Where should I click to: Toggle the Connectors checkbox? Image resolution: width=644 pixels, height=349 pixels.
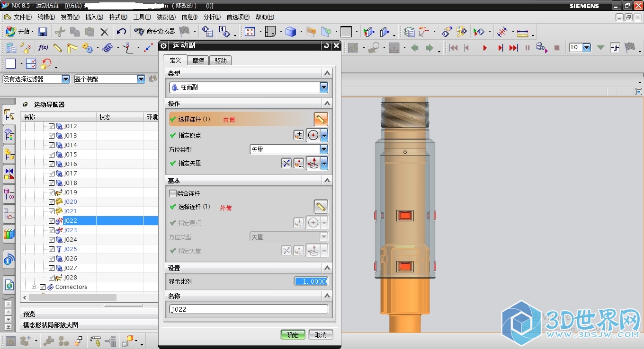tap(43, 287)
